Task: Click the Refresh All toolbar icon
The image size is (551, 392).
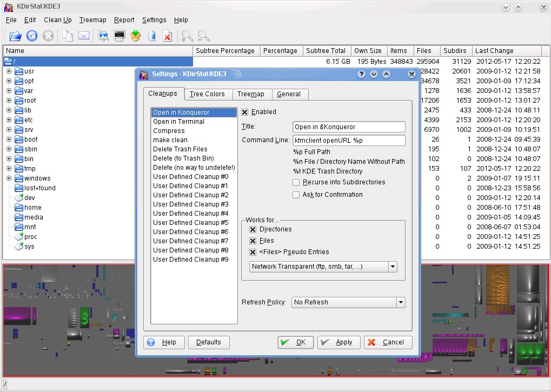Action: point(32,36)
